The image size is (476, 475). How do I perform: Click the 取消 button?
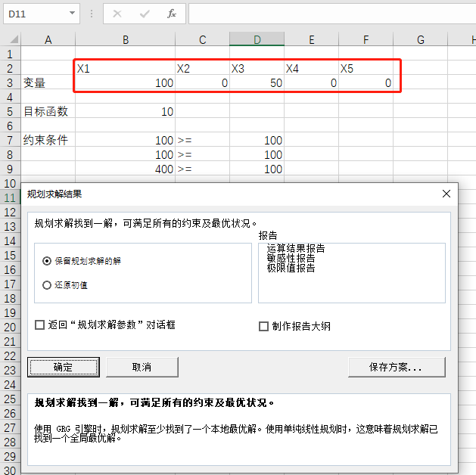coord(142,367)
